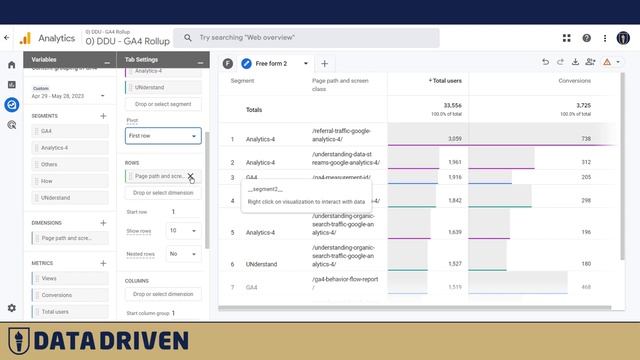Open Advertising in the left sidebar

tap(12, 125)
